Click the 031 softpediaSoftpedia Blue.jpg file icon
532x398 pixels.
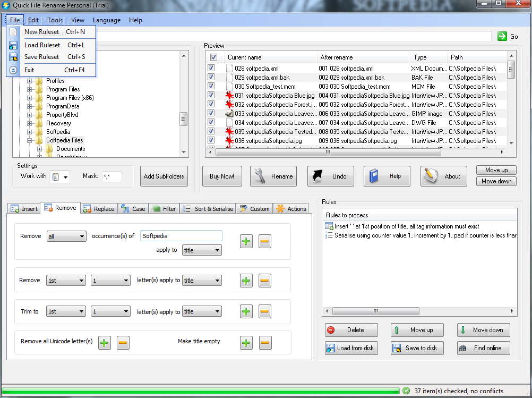click(229, 96)
